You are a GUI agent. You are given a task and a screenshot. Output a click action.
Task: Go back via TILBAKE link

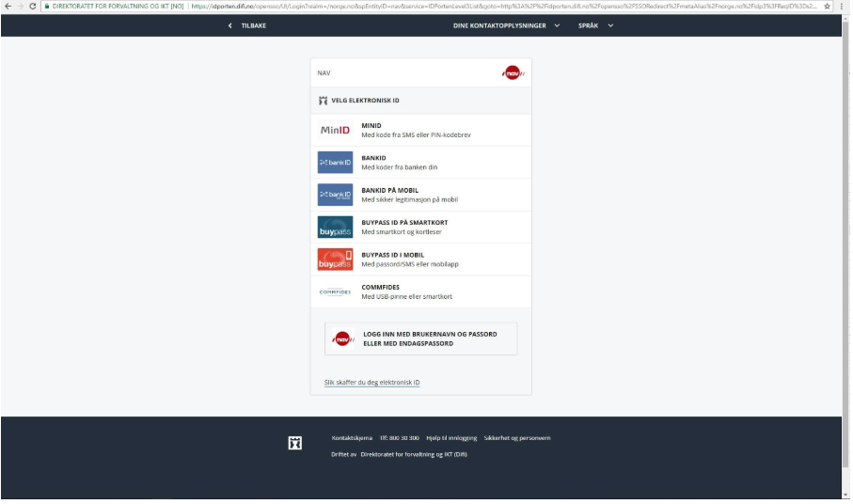click(254, 25)
